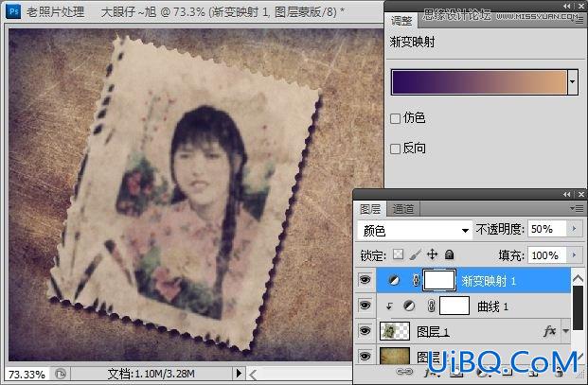Click the canvas horizontal scroll left arrow

253,375
